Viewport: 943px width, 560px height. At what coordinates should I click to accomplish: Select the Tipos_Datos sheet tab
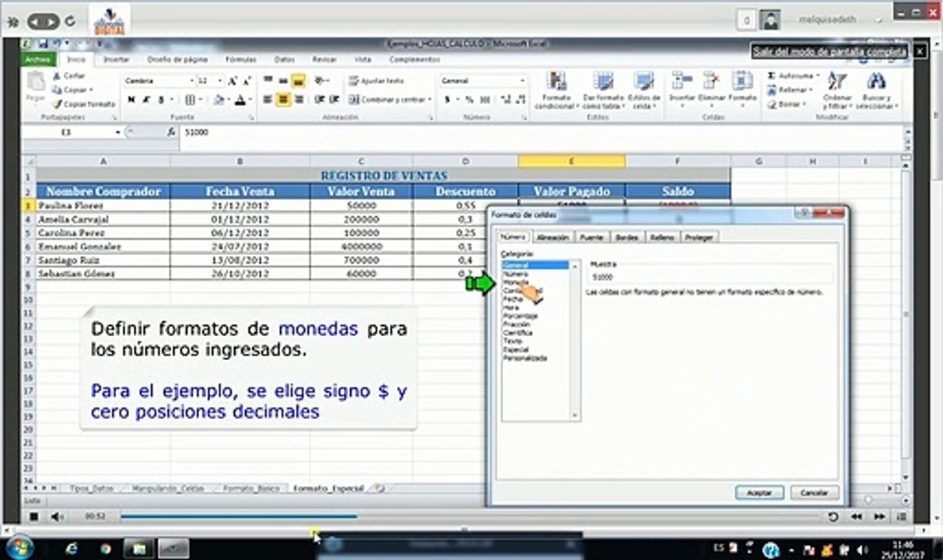tap(91, 488)
